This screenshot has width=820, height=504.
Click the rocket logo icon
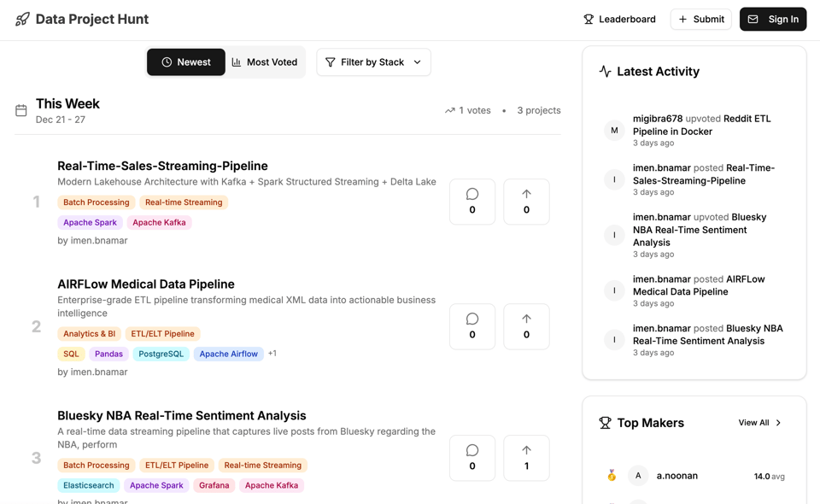click(22, 19)
